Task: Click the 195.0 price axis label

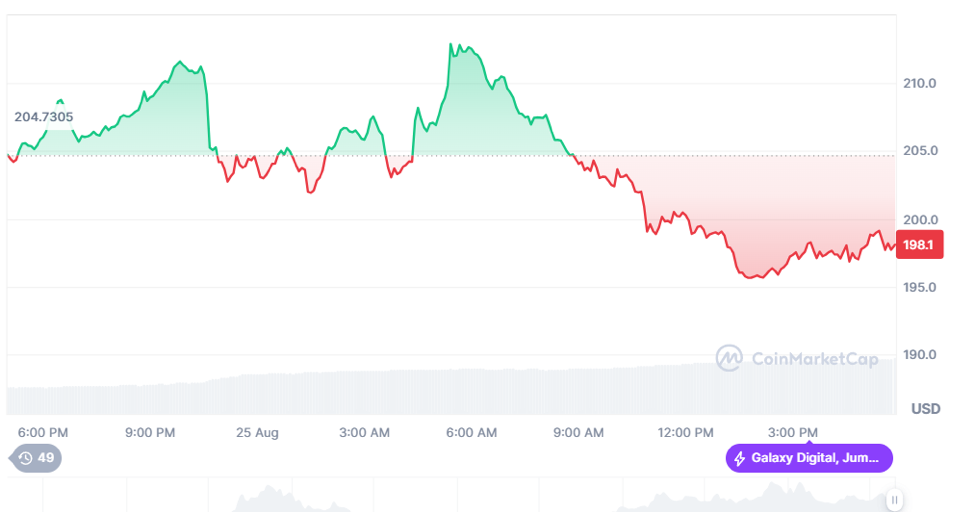Action: [x=919, y=287]
